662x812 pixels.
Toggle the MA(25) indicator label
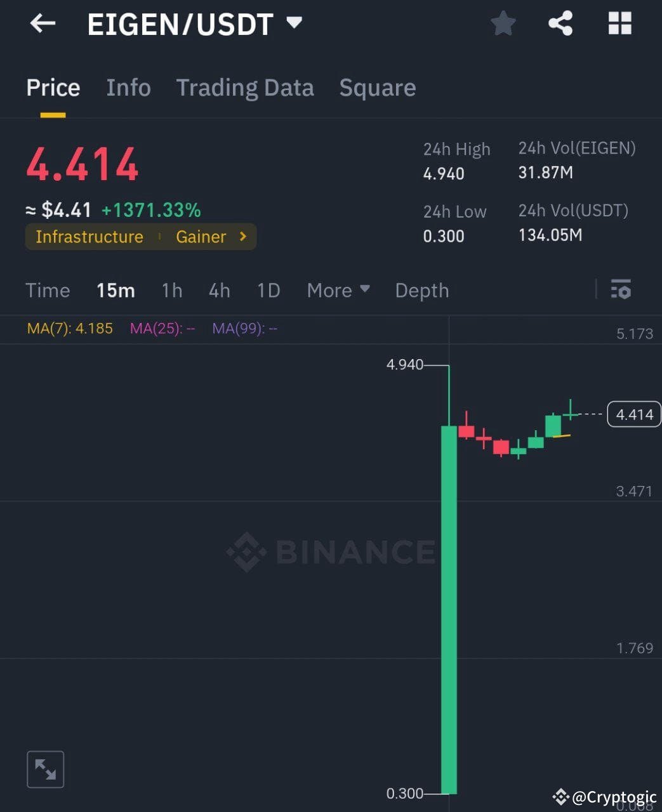(162, 329)
